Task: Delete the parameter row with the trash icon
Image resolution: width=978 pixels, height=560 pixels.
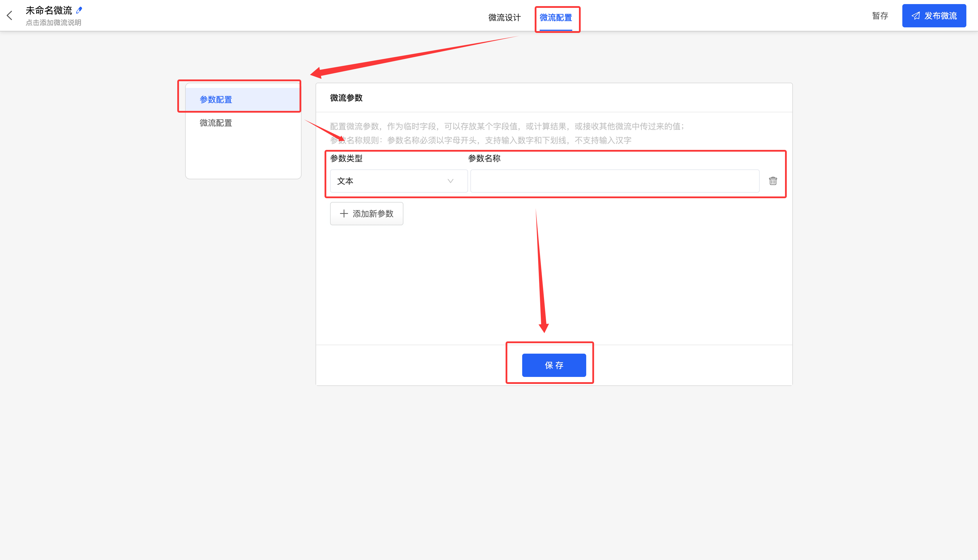Action: [773, 181]
